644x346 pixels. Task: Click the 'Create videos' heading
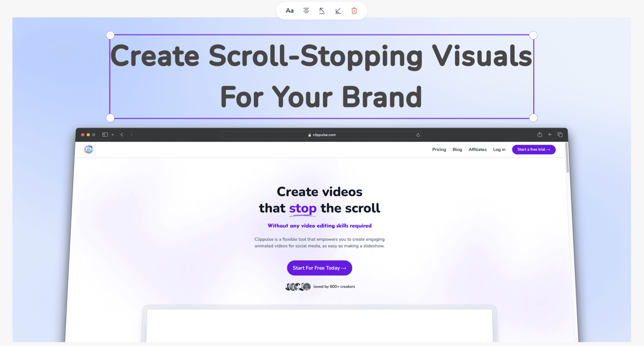tap(319, 192)
